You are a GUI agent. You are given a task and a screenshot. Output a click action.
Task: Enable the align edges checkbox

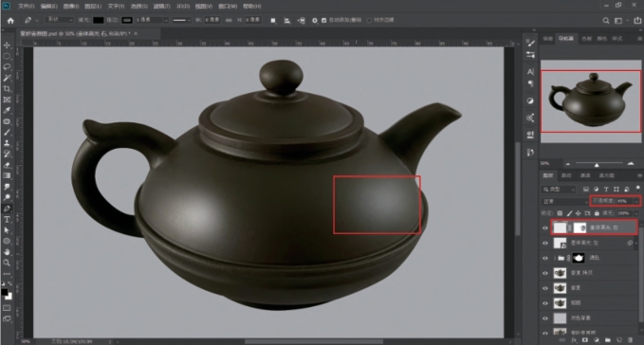pyautogui.click(x=369, y=20)
